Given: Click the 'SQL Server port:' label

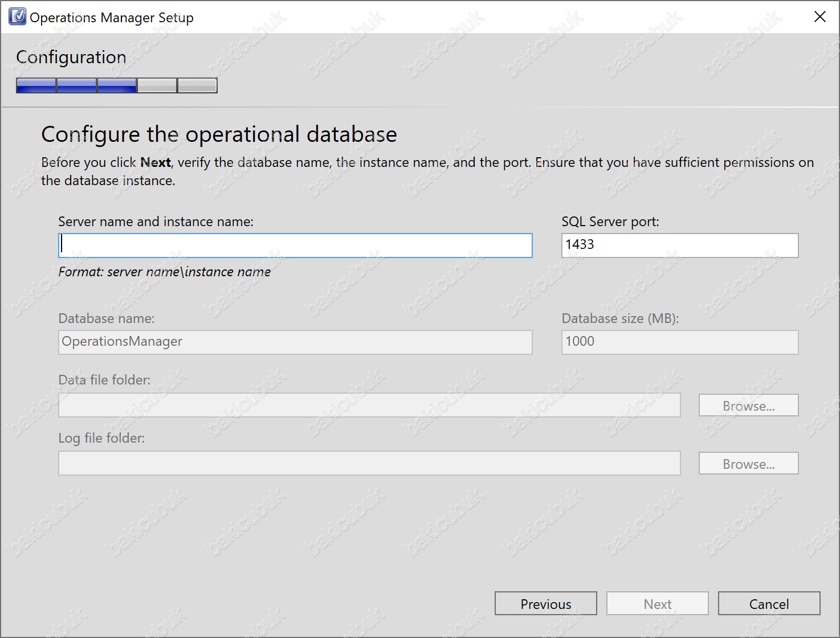Looking at the screenshot, I should (610, 222).
